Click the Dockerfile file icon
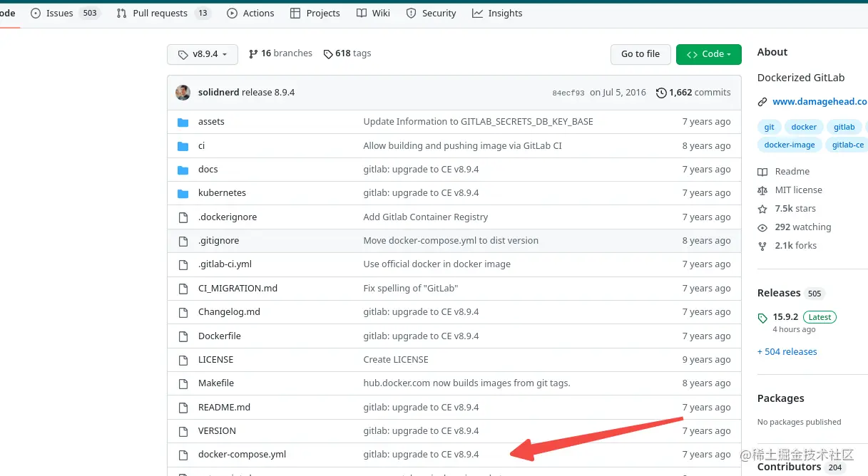The image size is (868, 476). (183, 336)
